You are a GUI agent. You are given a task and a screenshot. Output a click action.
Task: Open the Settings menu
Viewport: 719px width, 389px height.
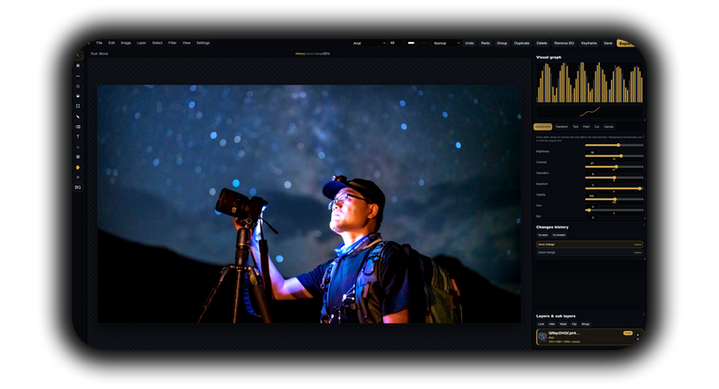tap(203, 43)
